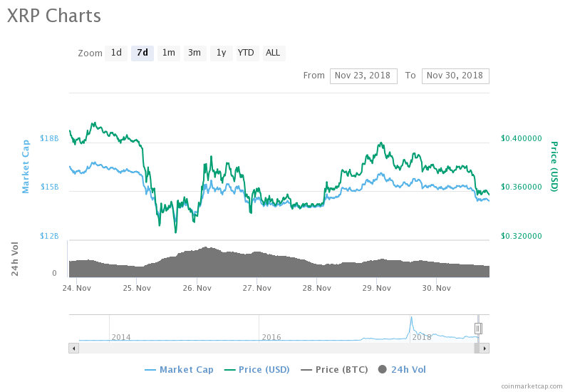Open the coinmarketcap.com credit link
The image size is (570, 392).
pyautogui.click(x=532, y=386)
